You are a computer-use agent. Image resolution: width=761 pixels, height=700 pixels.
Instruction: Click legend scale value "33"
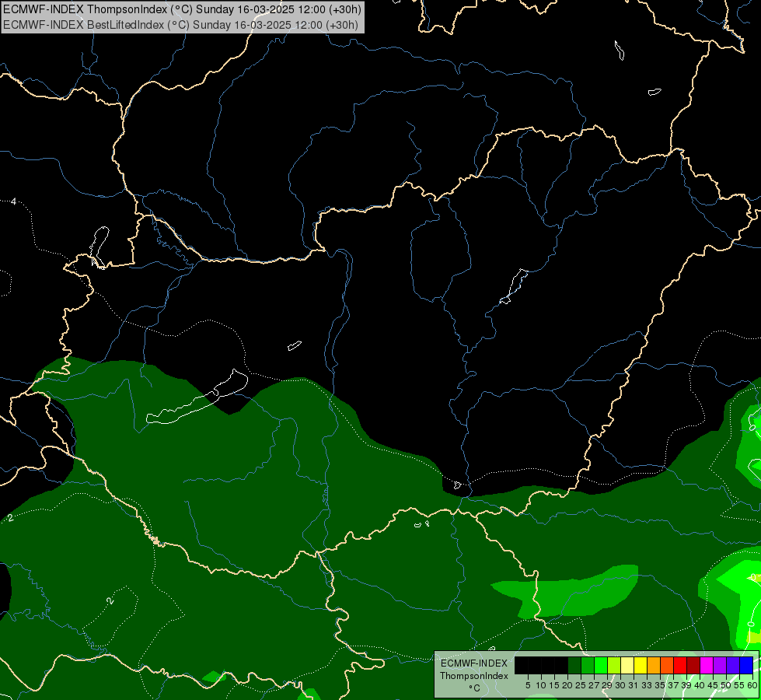pyautogui.click(x=647, y=685)
